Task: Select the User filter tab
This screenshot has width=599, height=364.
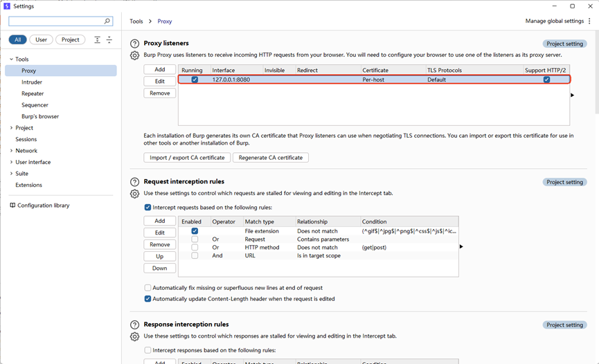Action: 42,39
